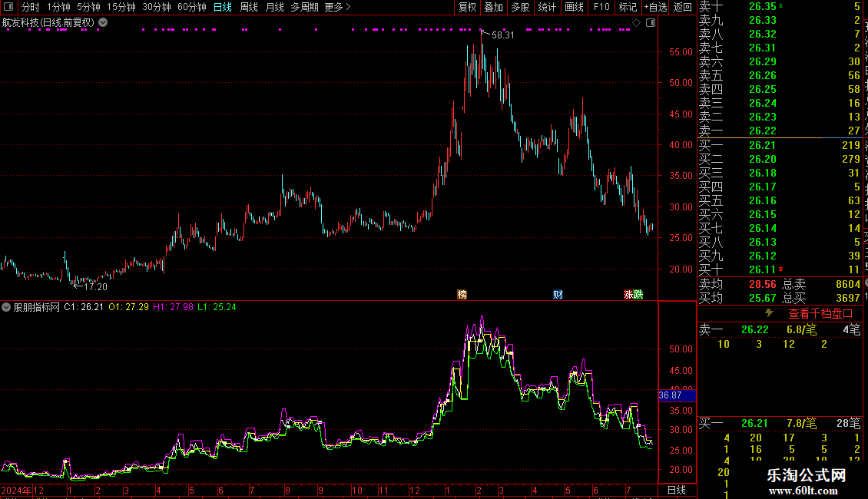Switch to 日线 daily chart

223,7
